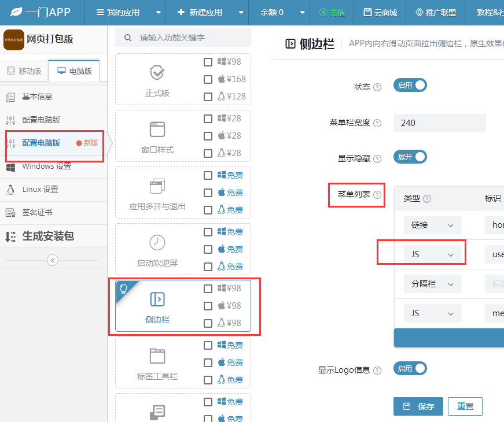Toggle the 显示隐藏 展开 switch

tap(410, 157)
